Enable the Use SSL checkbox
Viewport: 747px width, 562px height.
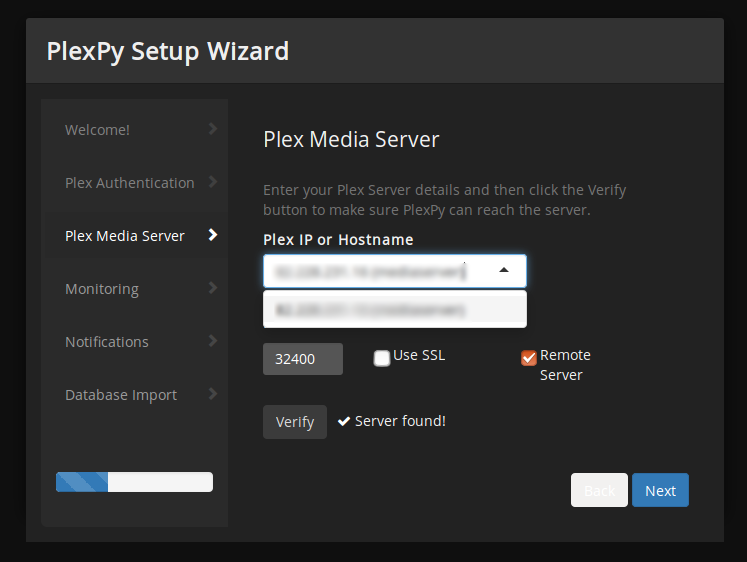coord(382,358)
